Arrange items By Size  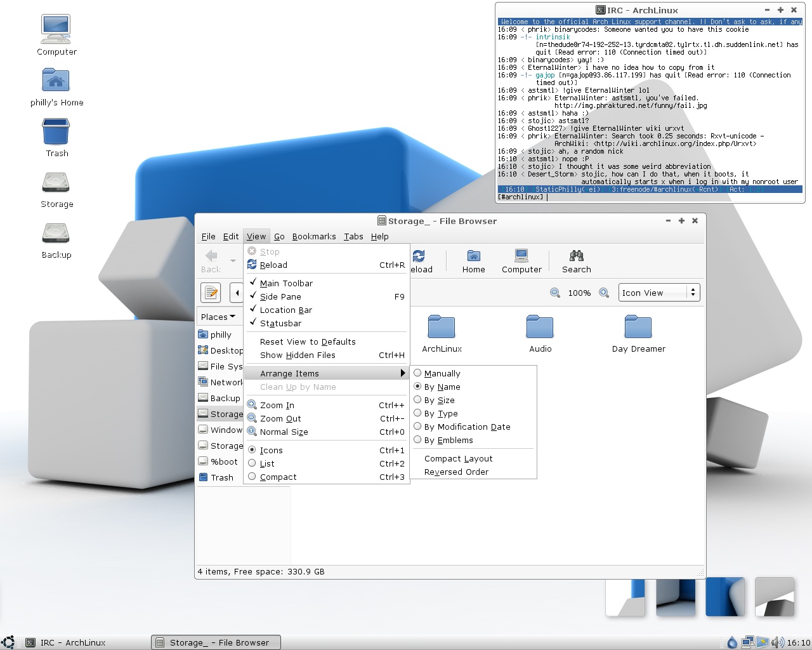(x=473, y=400)
